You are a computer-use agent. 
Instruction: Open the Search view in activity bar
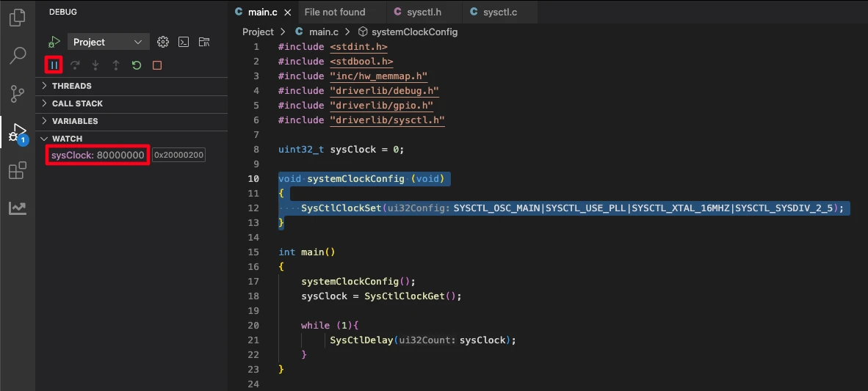pyautogui.click(x=17, y=55)
